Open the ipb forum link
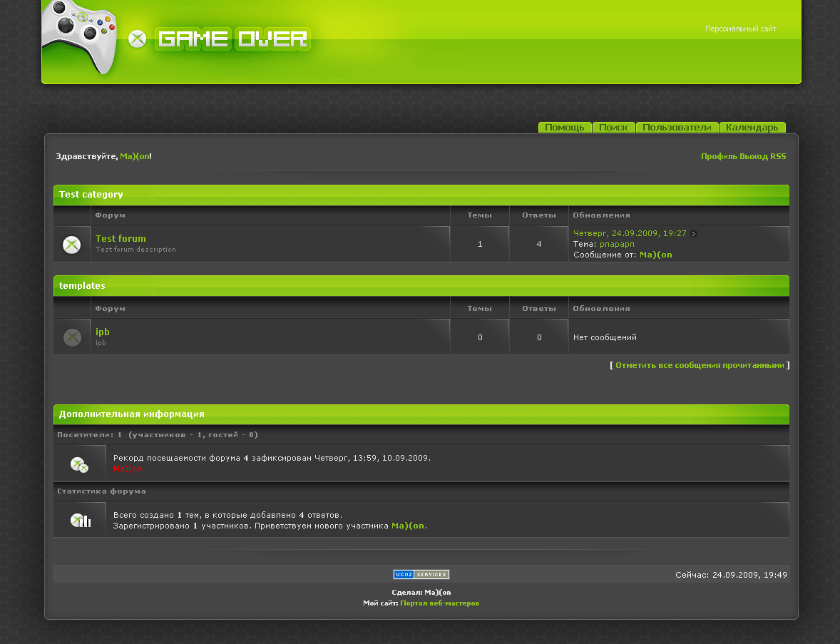The height and width of the screenshot is (644, 840). point(102,332)
